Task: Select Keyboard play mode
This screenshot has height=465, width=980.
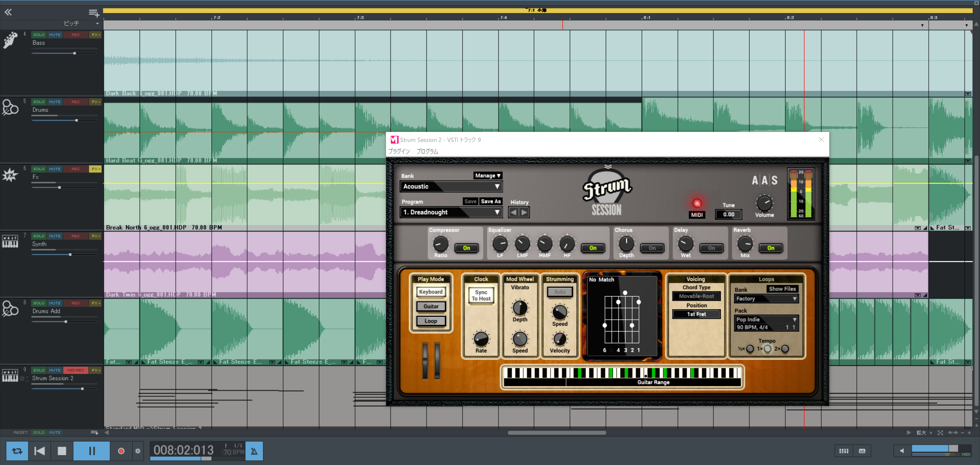Action: 431,292
